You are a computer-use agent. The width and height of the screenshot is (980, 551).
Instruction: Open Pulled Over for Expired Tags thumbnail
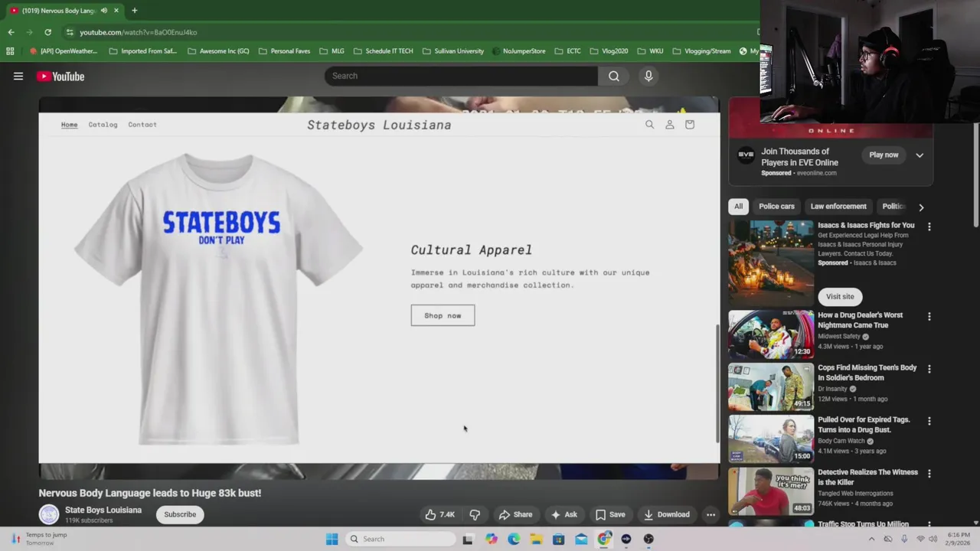point(771,439)
